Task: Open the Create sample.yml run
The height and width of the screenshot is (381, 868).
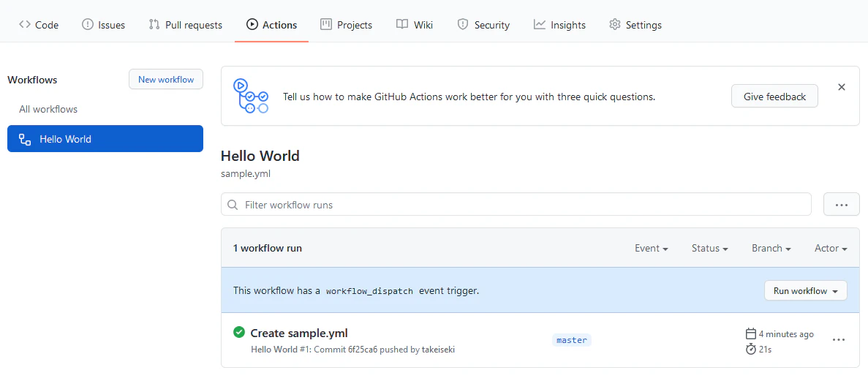Action: 299,333
